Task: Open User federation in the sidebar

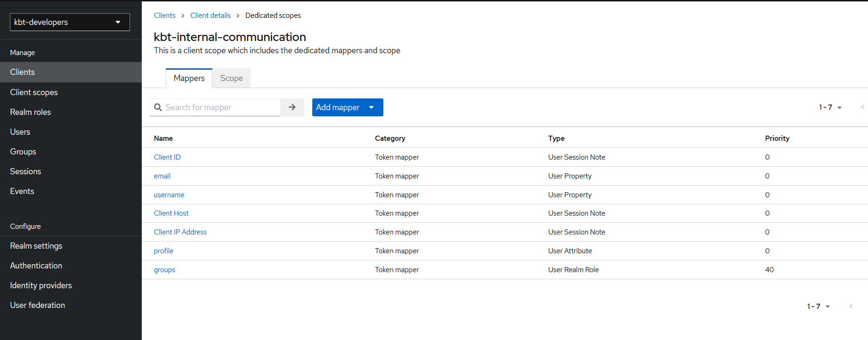Action: (x=71, y=305)
